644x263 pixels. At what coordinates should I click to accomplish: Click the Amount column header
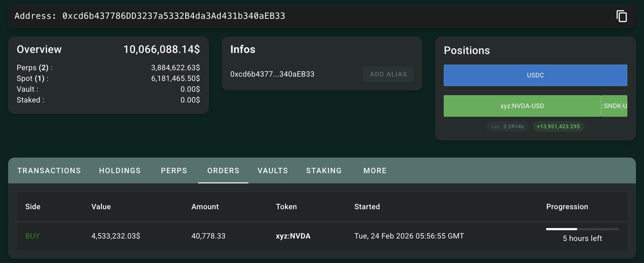click(205, 207)
